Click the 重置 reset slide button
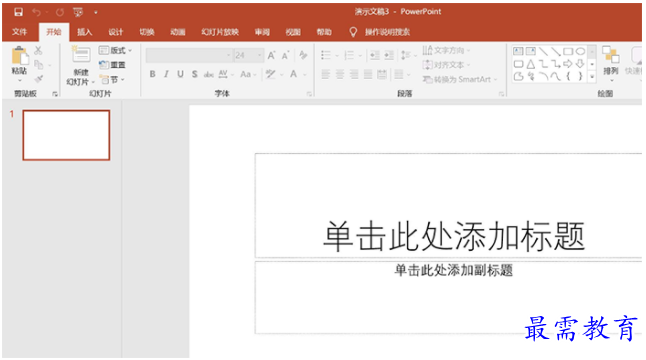 tap(112, 65)
